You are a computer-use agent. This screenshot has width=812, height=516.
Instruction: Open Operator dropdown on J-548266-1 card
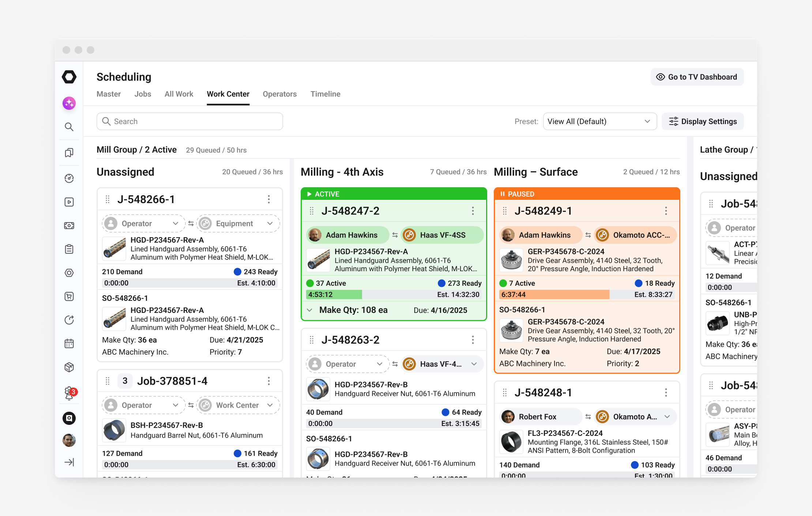point(144,224)
